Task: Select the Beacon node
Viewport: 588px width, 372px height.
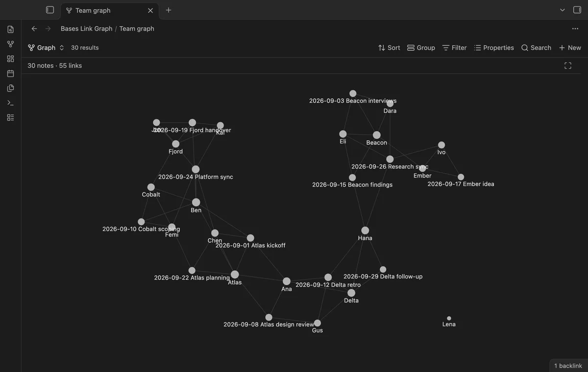Action: coord(377,135)
